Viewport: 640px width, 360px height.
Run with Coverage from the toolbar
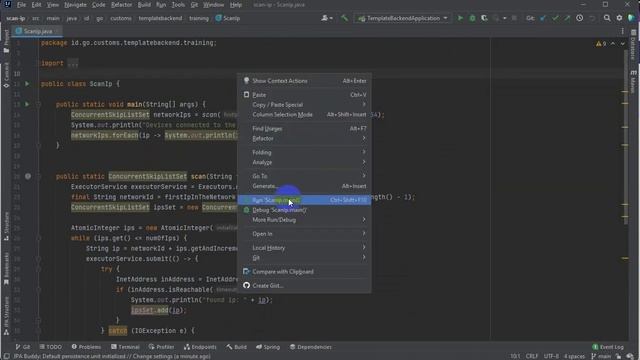[484, 18]
